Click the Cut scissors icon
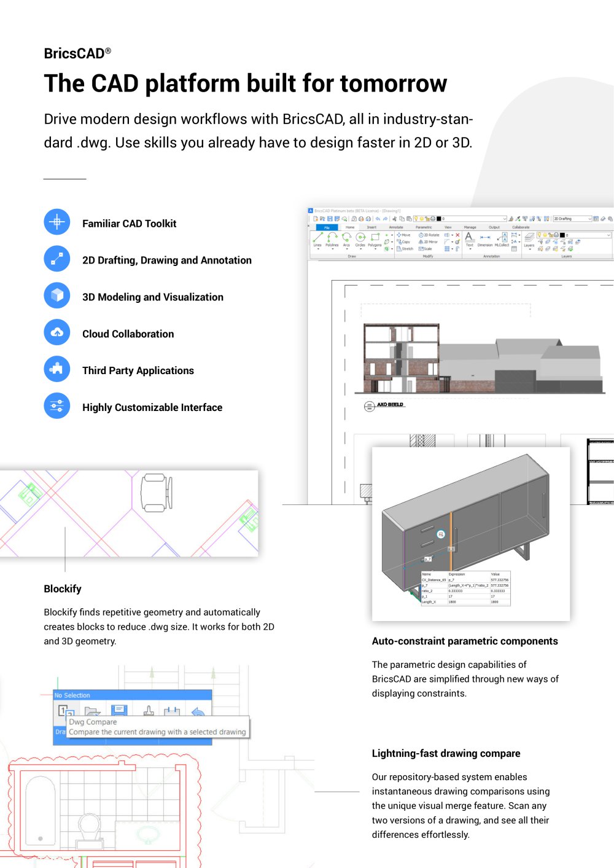 [394, 219]
